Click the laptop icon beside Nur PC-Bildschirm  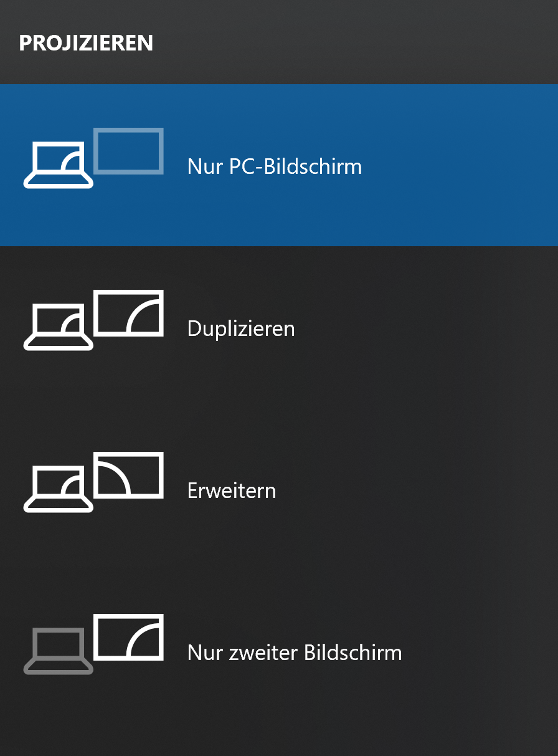[x=58, y=165]
